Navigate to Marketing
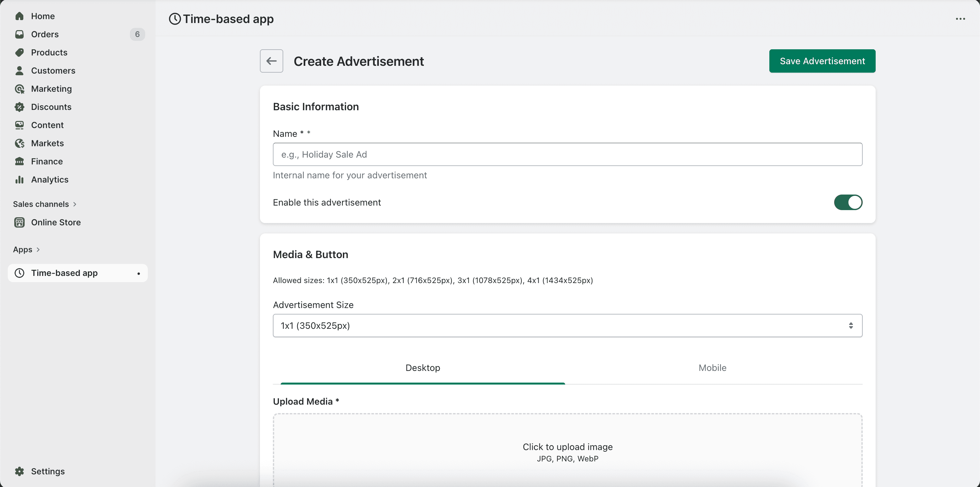 click(51, 89)
